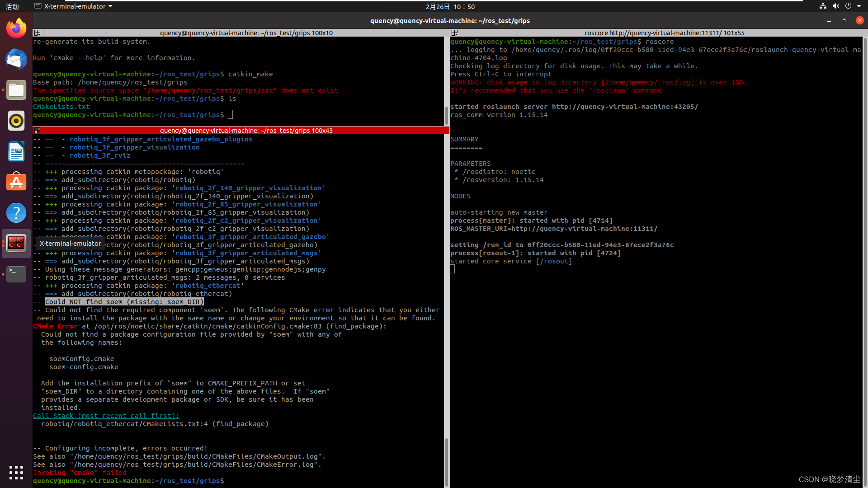Open the network status icon

click(x=823, y=6)
